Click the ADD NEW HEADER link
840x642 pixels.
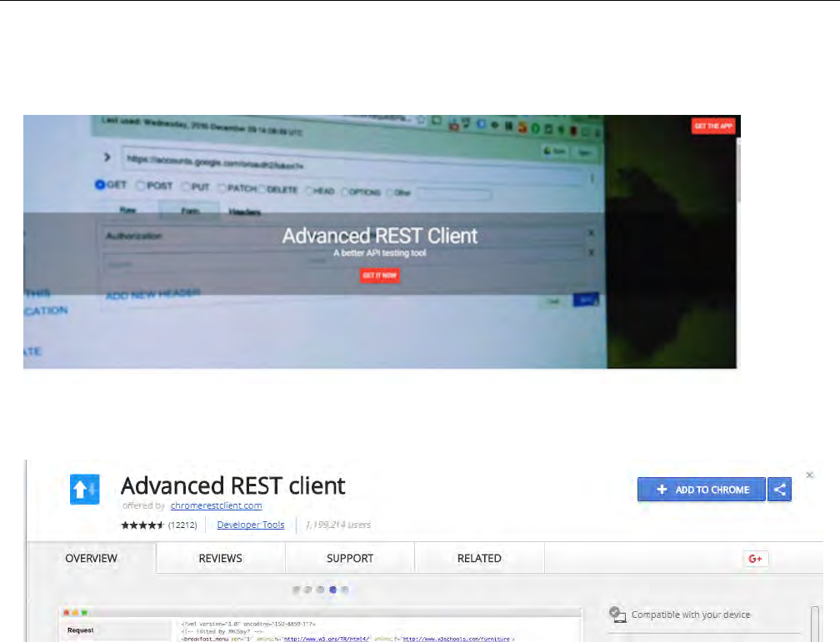(152, 294)
